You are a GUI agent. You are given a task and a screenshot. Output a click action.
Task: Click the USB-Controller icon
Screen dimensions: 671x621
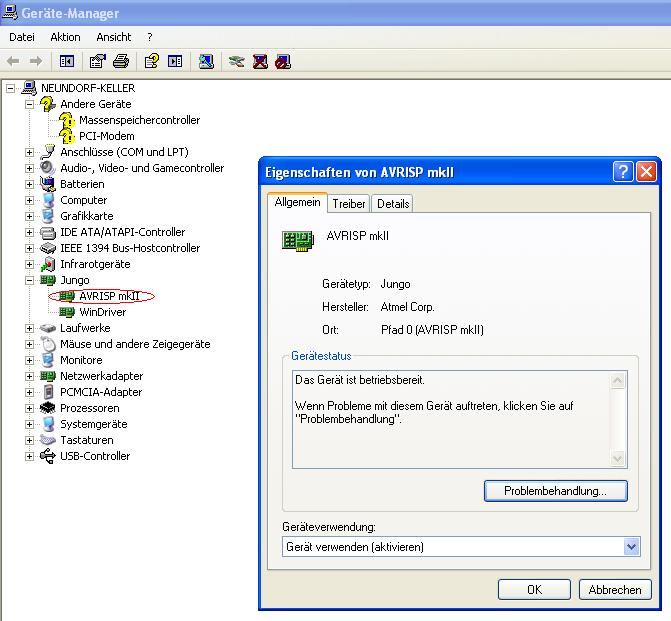(x=48, y=456)
